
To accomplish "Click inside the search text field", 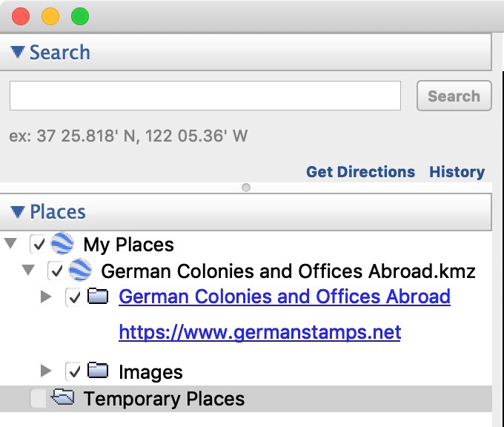I will (205, 96).
